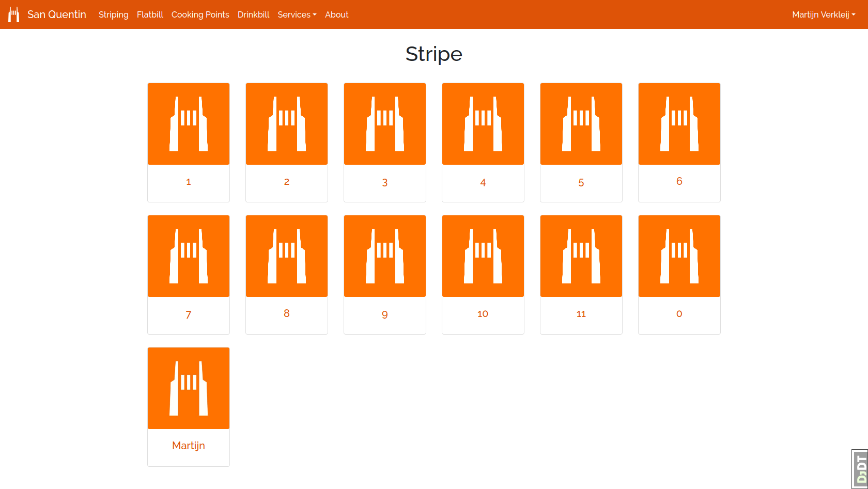Click tower icon on card 0
Screen dimensions: 868x489
679,256
